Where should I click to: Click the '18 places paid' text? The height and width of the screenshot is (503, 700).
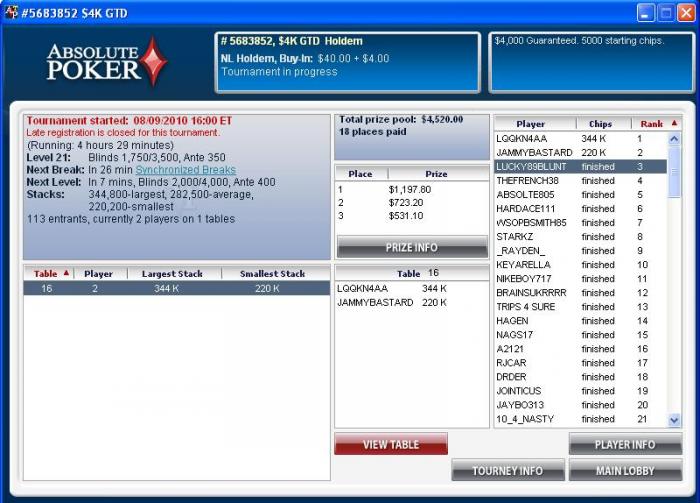[372, 132]
